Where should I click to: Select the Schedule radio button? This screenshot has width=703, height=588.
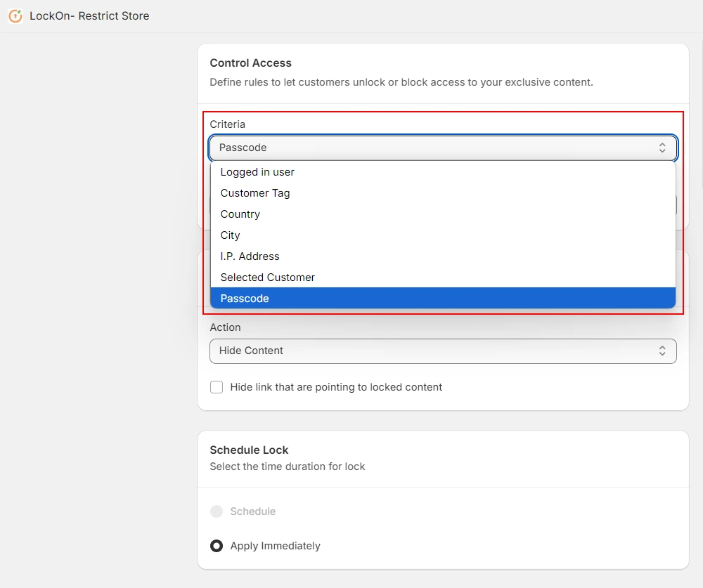point(217,511)
